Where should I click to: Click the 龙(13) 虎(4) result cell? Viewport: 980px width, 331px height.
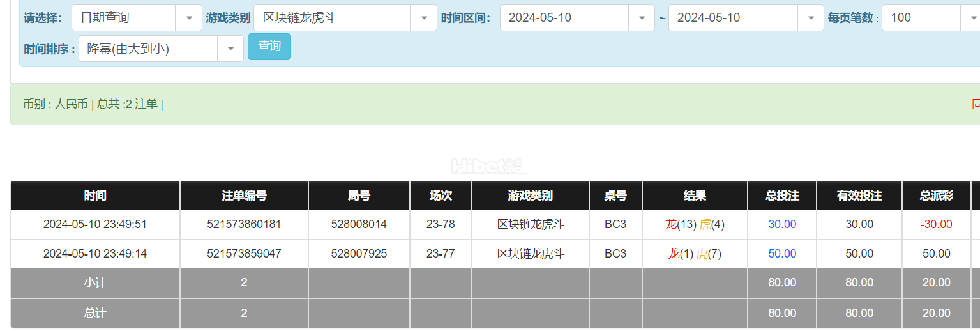pos(695,224)
